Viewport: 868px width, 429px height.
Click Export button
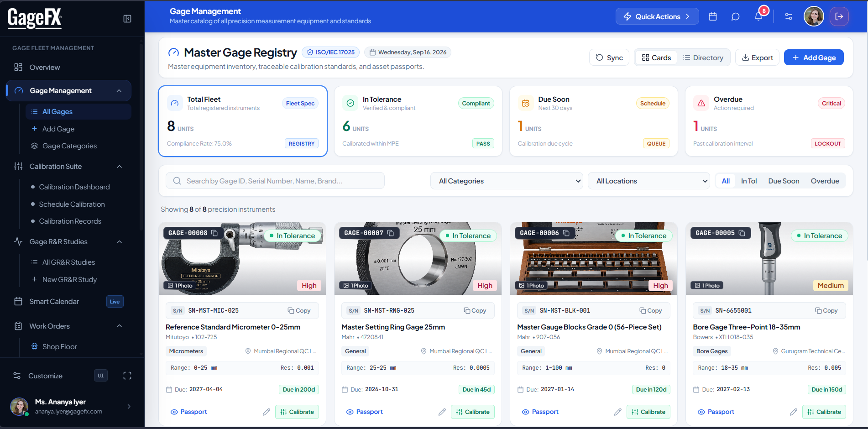pyautogui.click(x=757, y=58)
